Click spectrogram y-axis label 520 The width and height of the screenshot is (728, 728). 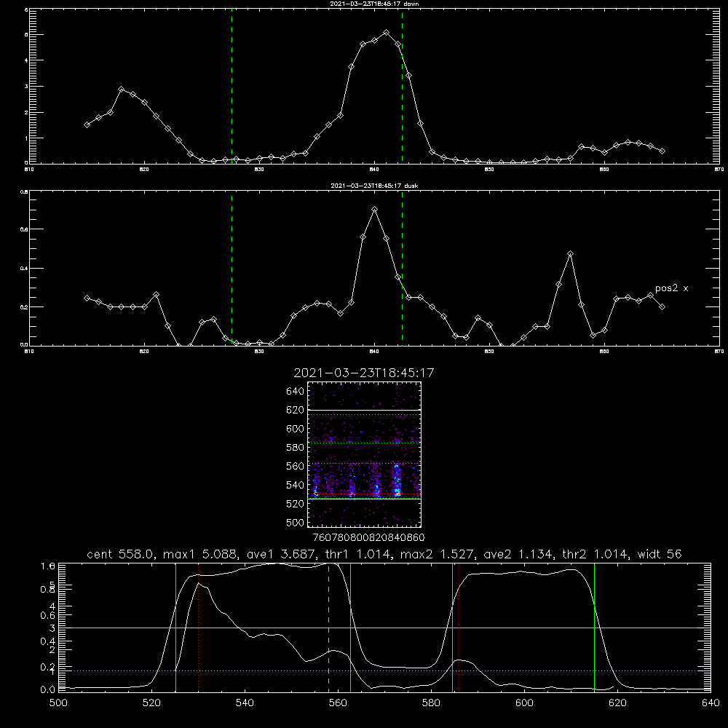[296, 504]
